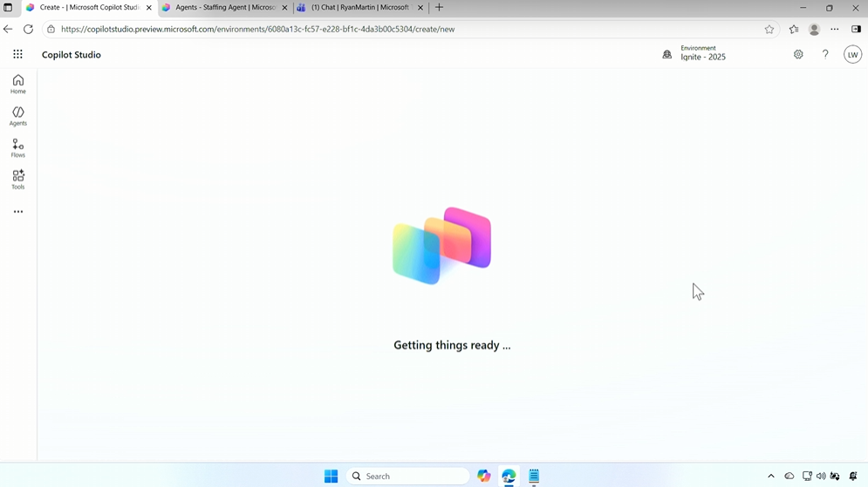Toggle the browser sidebar pane
Screen dimensions: 868x487
[x=856, y=30]
